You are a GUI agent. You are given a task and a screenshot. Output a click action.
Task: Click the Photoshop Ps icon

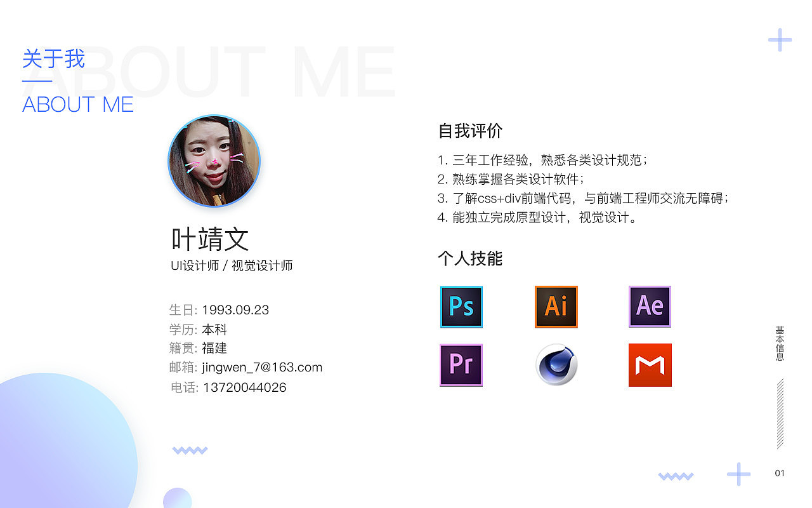[x=461, y=307]
